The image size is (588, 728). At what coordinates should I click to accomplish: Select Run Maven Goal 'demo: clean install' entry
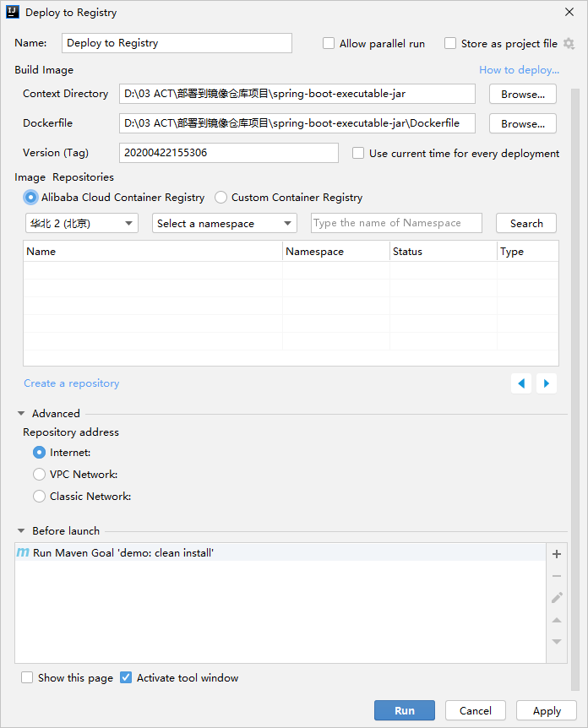(x=280, y=552)
